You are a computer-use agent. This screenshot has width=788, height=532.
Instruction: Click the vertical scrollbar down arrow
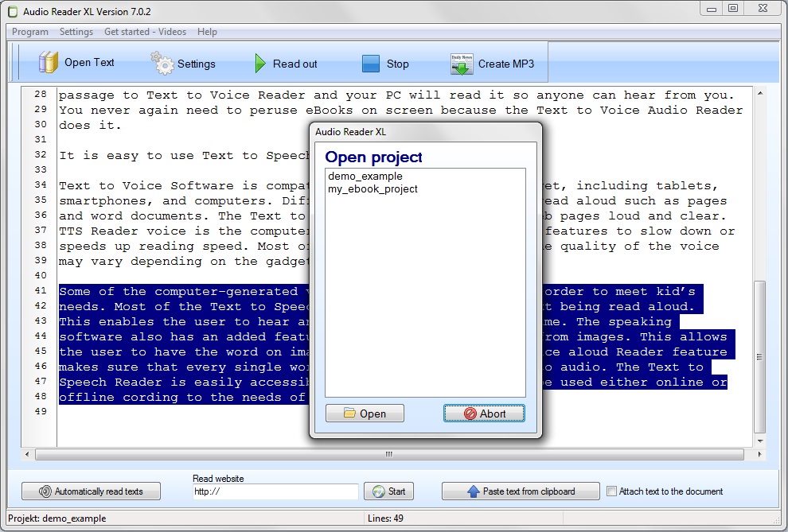coord(760,441)
